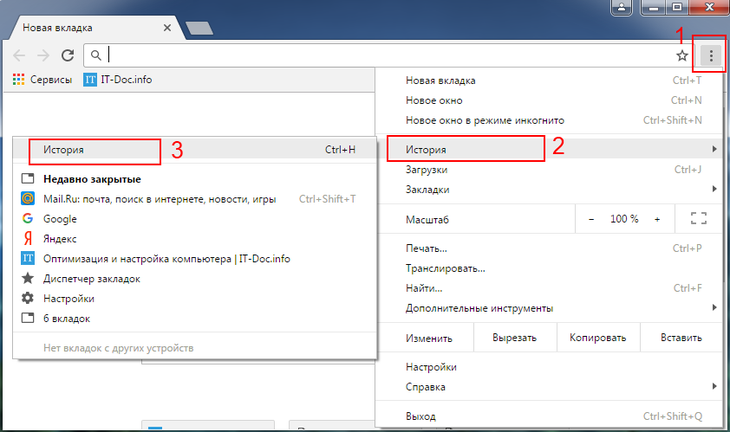The image size is (730, 432).
Task: Open Настройки from the main Chrome menu
Action: coord(549,367)
